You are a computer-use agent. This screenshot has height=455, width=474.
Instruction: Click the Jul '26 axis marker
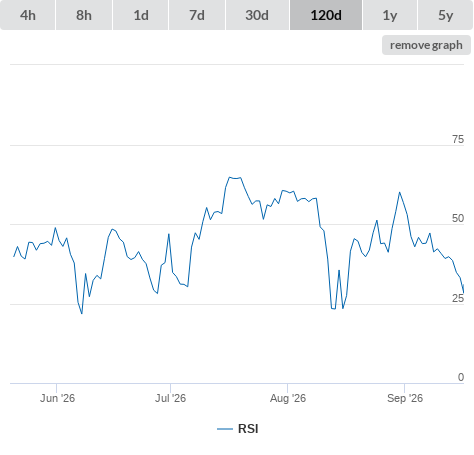click(170, 398)
